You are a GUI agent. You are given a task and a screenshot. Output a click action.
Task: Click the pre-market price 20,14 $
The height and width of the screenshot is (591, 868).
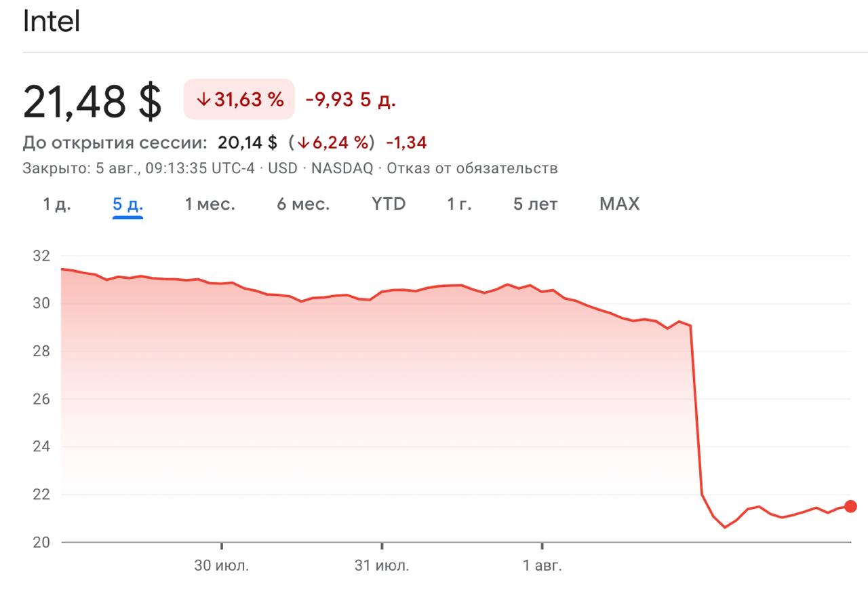[248, 143]
